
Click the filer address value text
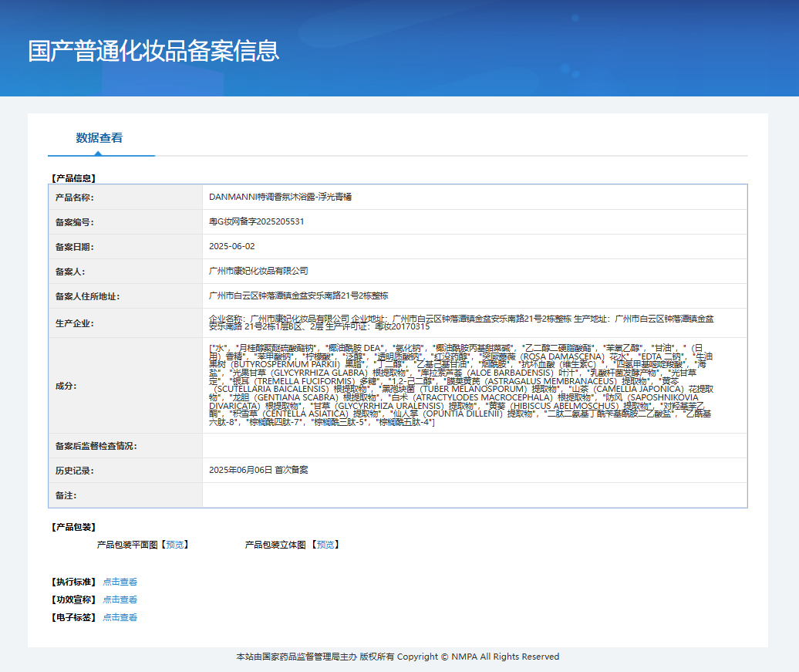click(298, 295)
